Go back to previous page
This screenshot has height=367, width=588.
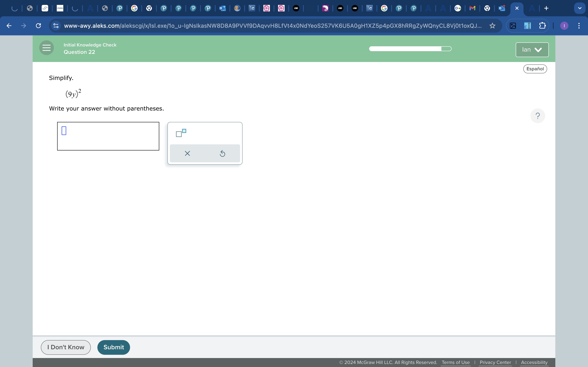click(x=9, y=26)
